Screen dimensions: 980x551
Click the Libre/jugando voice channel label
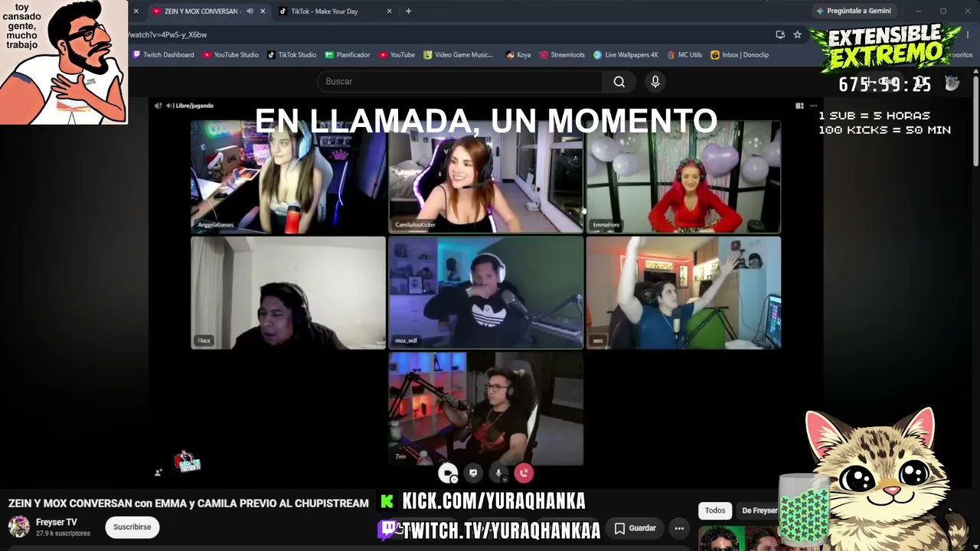(194, 106)
